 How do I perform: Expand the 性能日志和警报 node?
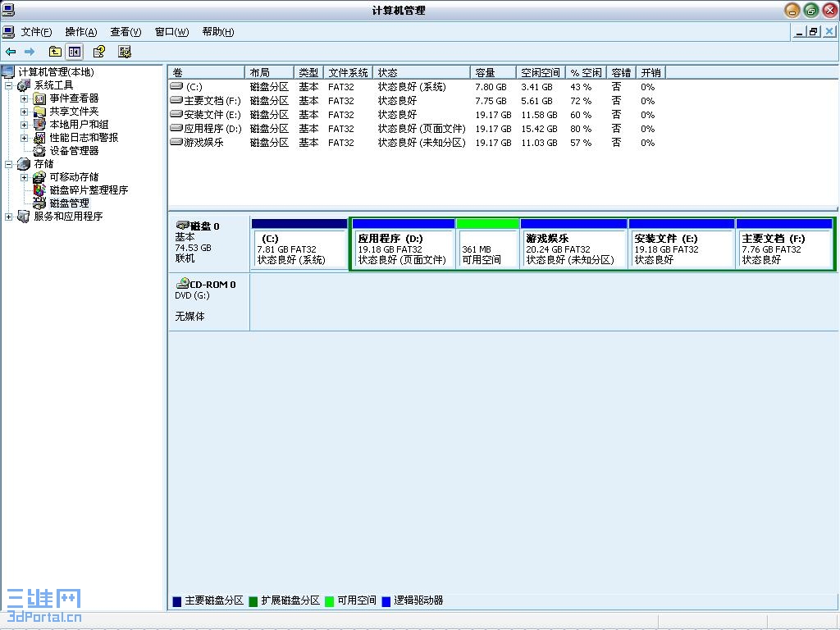click(24, 138)
